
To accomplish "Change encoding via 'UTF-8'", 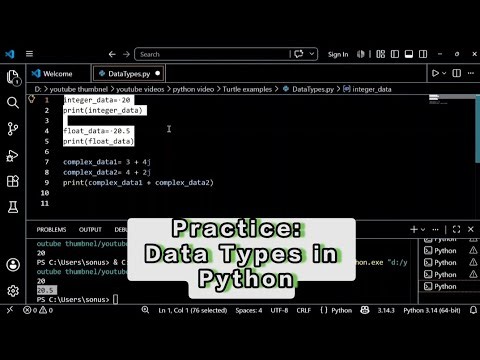I will (x=279, y=310).
